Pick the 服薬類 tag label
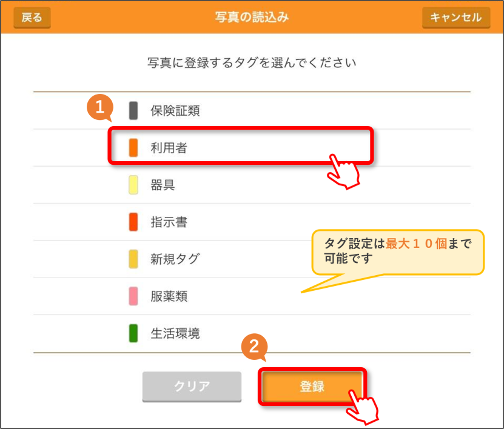The image size is (504, 429). click(x=169, y=296)
